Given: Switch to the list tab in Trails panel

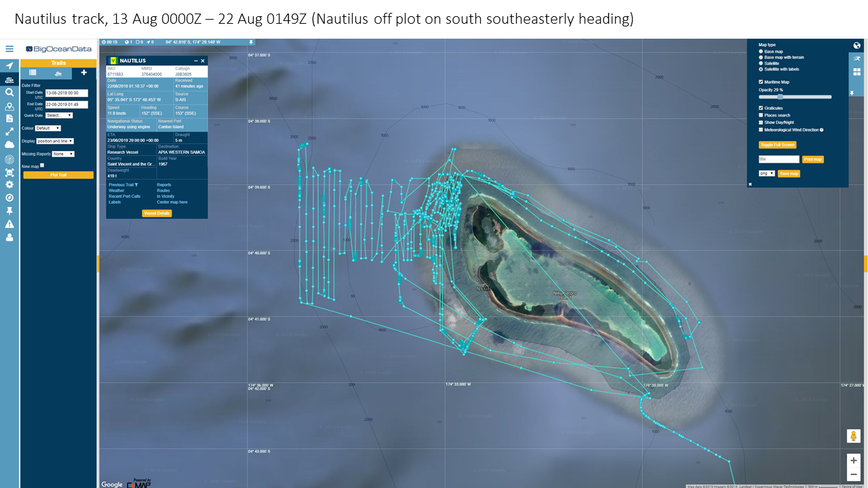Looking at the screenshot, I should pos(33,73).
